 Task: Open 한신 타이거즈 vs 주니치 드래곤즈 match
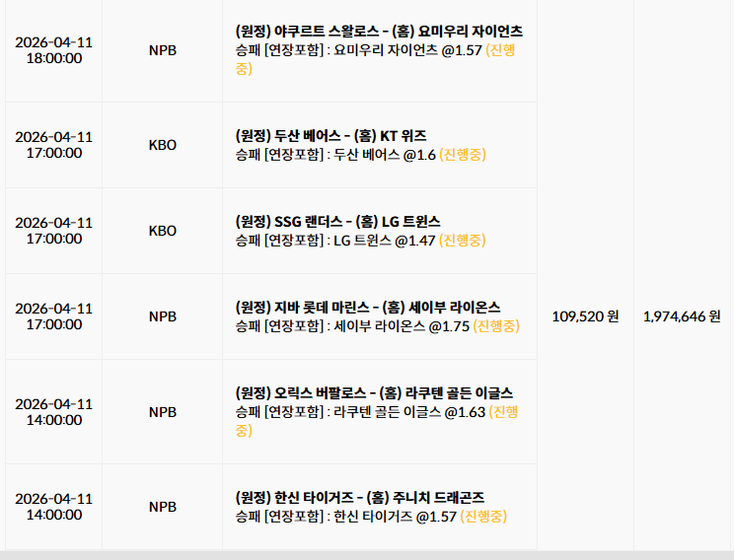[359, 497]
